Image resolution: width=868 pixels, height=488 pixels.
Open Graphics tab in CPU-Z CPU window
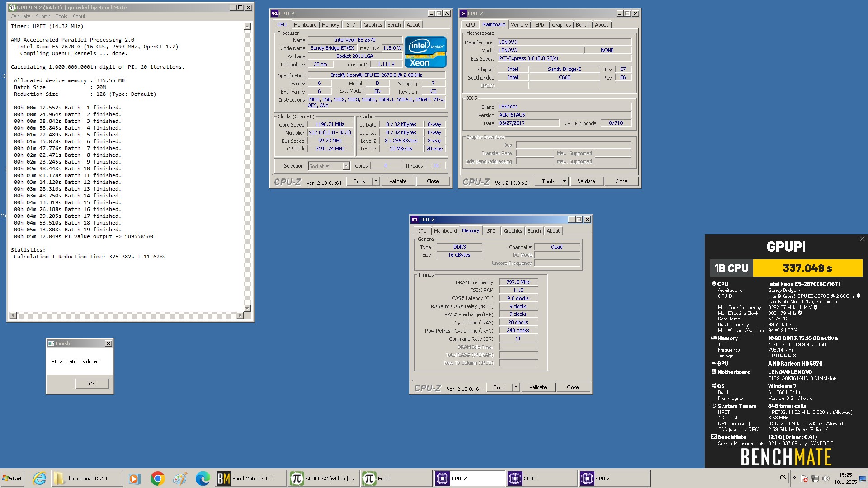[x=373, y=25]
